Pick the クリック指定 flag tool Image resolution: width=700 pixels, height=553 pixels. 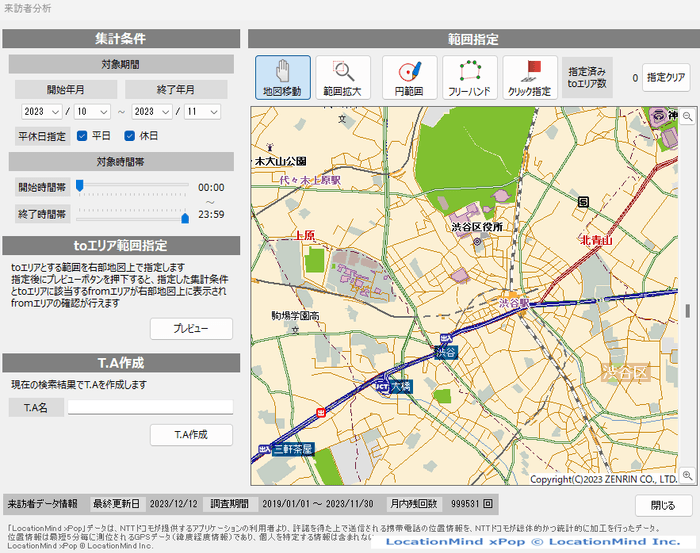point(529,76)
